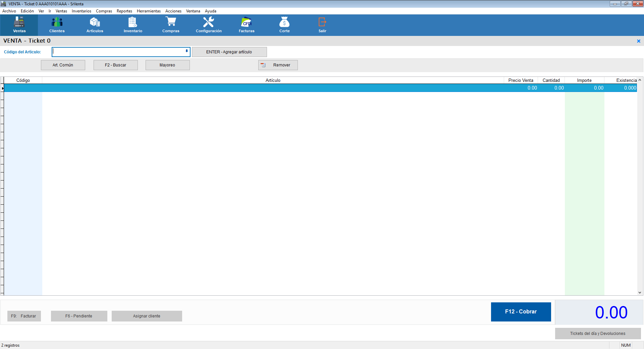This screenshot has width=644, height=349.
Task: Open the Configuración tools icon
Action: click(209, 25)
